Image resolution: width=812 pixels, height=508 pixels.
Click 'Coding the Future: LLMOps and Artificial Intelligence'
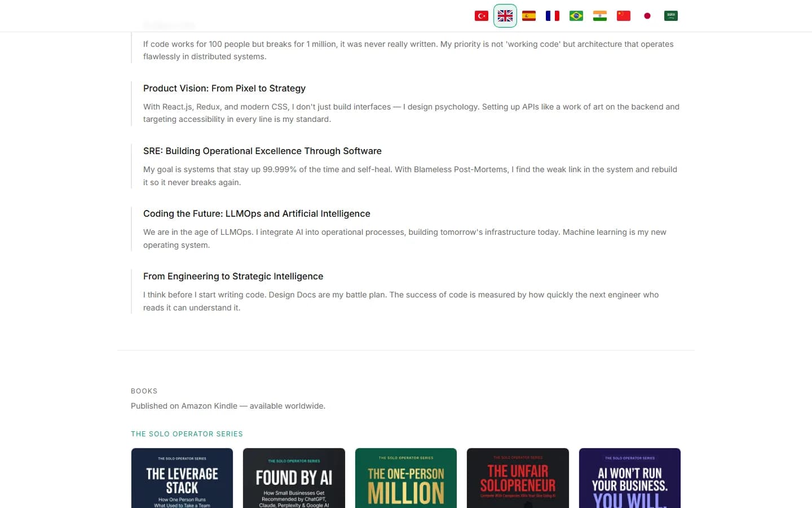coord(257,214)
